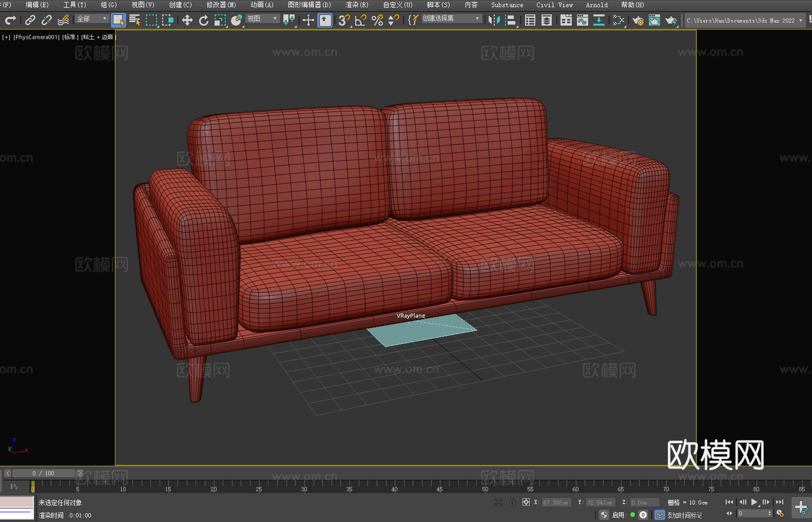Click the time slider 0 / 100 handle

[x=44, y=473]
